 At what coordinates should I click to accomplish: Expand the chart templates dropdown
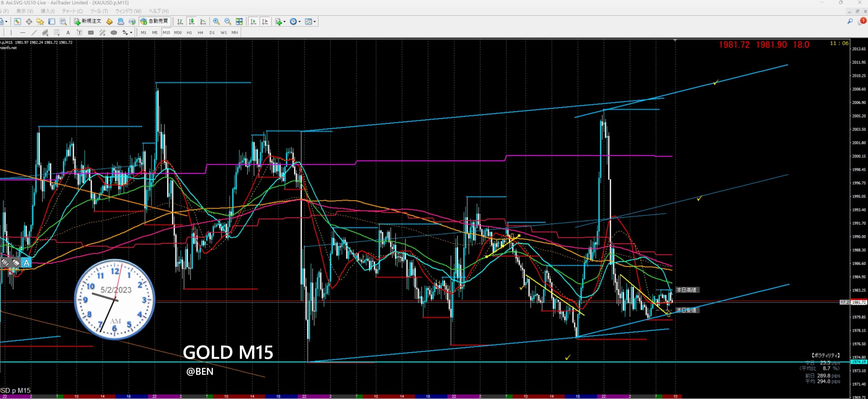315,22
